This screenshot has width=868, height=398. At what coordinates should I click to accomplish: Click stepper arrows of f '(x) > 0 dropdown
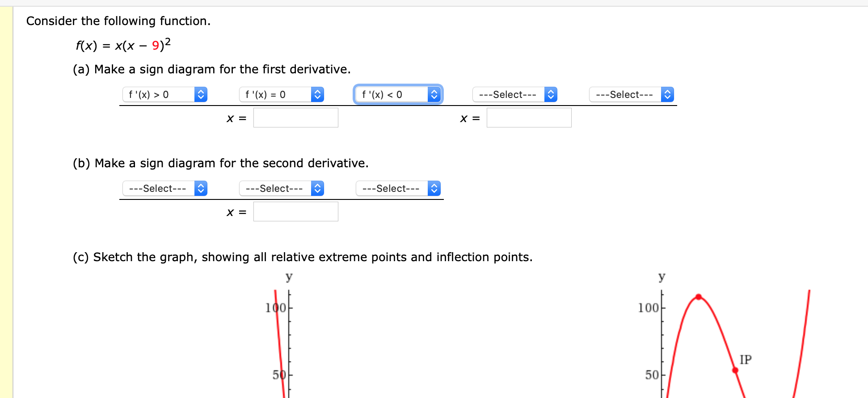point(201,94)
